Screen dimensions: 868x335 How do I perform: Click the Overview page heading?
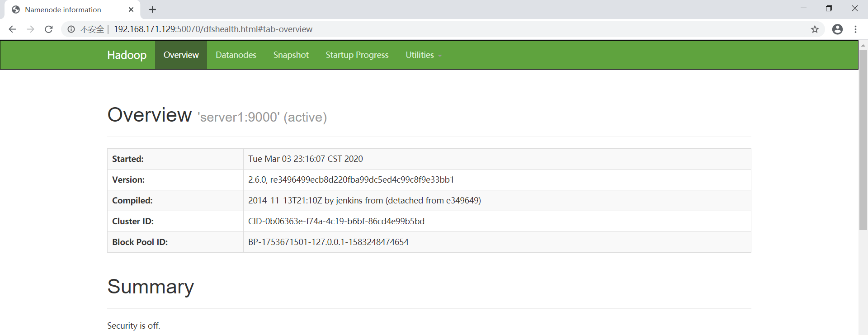149,115
